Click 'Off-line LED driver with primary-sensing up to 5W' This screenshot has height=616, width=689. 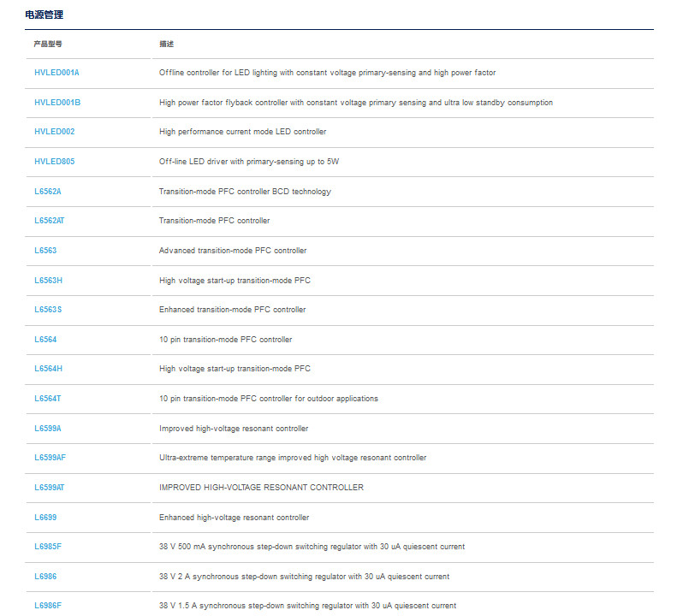point(249,161)
